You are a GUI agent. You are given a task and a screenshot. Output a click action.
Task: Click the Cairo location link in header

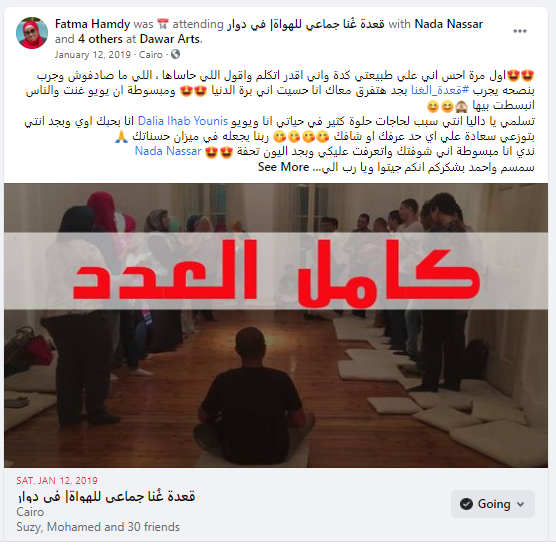pyautogui.click(x=151, y=55)
